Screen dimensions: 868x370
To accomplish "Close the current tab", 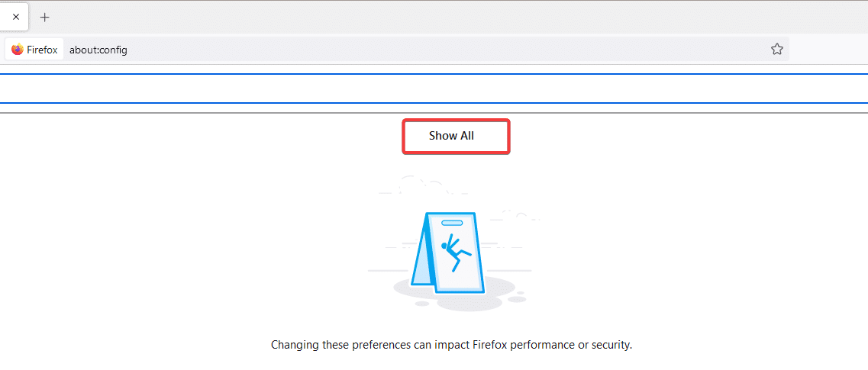I will [x=16, y=17].
